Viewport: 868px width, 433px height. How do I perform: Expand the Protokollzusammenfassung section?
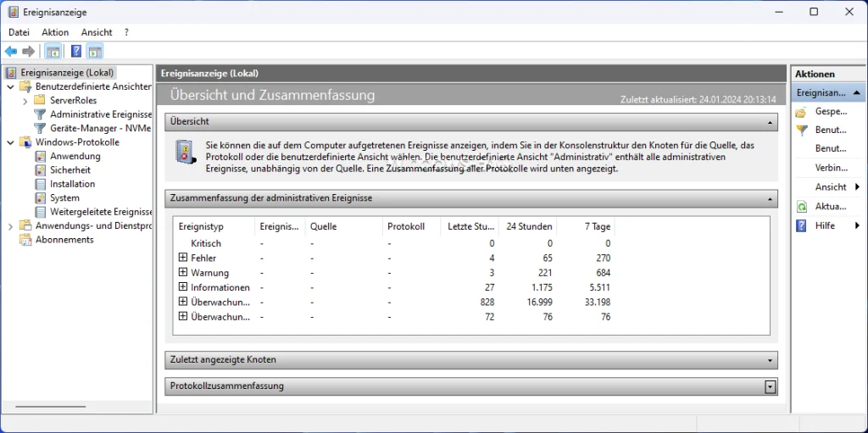(x=770, y=386)
